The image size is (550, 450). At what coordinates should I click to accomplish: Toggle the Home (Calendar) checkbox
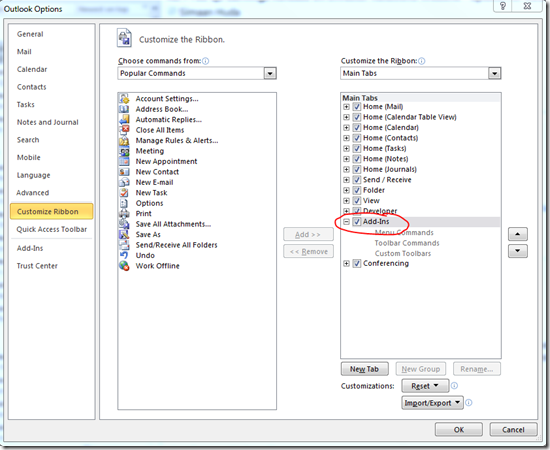click(x=357, y=128)
